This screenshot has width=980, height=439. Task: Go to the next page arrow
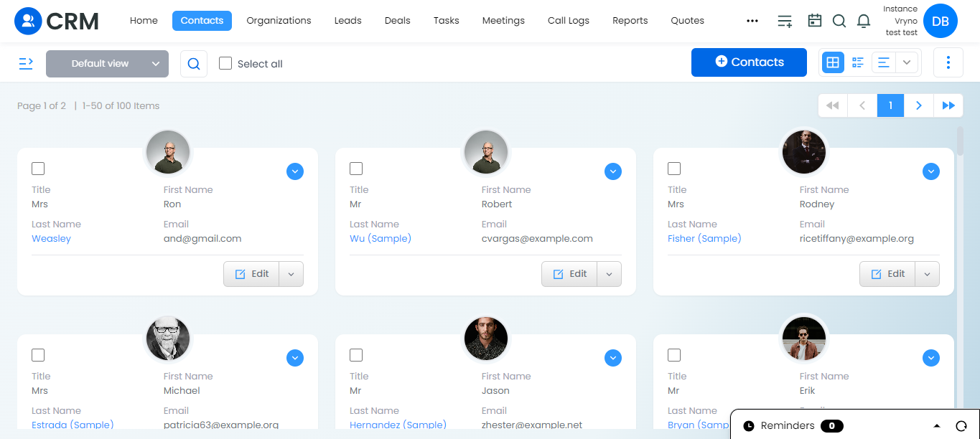pyautogui.click(x=919, y=105)
